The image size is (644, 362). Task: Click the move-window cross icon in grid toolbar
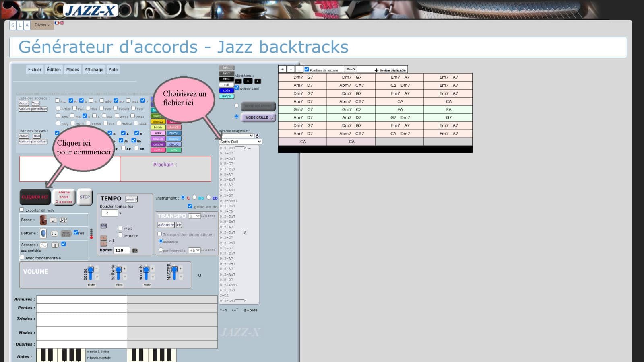[376, 70]
